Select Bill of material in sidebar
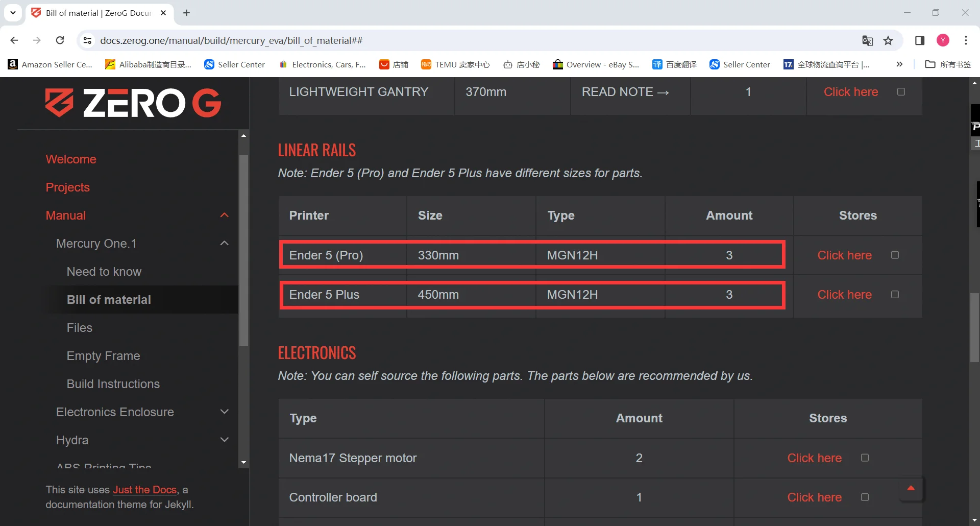This screenshot has width=980, height=526. 109,300
